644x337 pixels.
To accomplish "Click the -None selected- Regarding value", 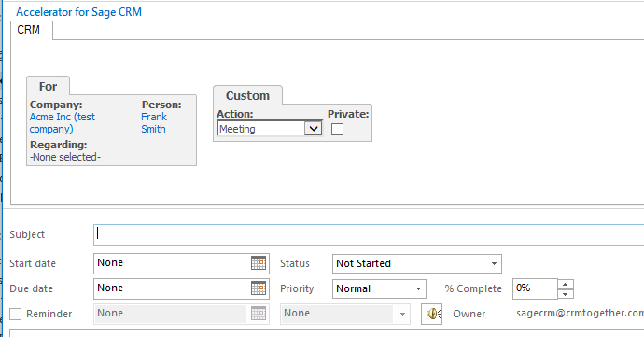I will tap(65, 157).
